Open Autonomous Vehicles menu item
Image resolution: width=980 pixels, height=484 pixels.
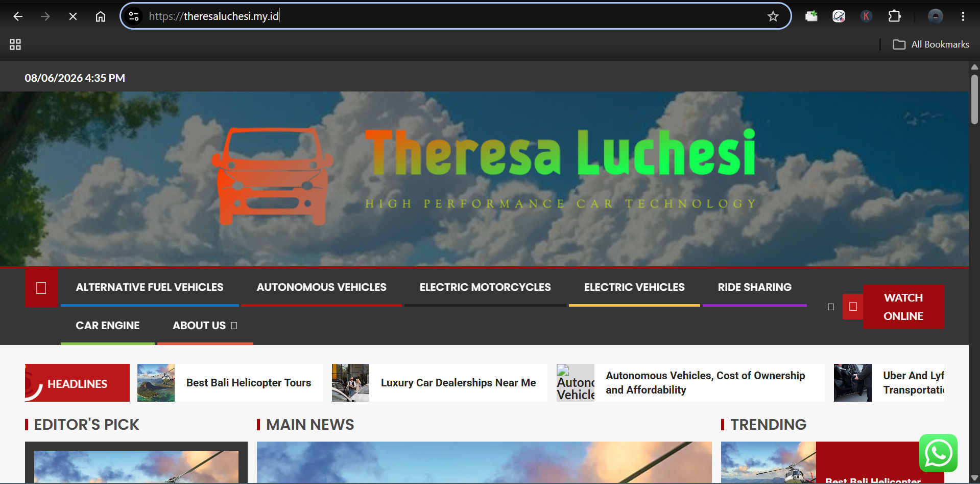click(x=321, y=287)
